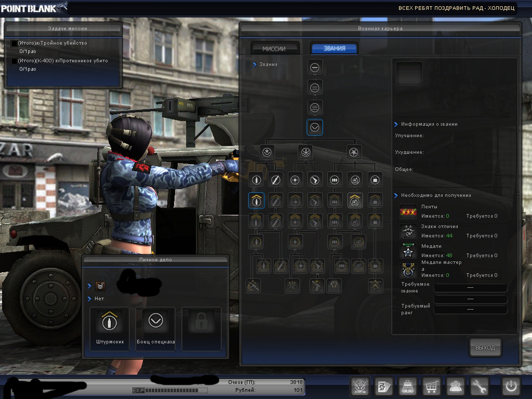Select the highlighted chevron-down rank node in tree
This screenshot has height=399, width=532.
[314, 128]
